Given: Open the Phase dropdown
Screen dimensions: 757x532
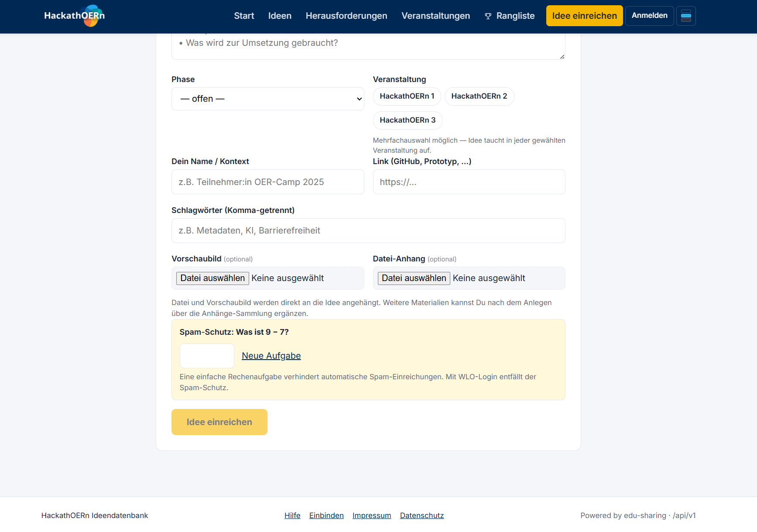Looking at the screenshot, I should point(267,99).
